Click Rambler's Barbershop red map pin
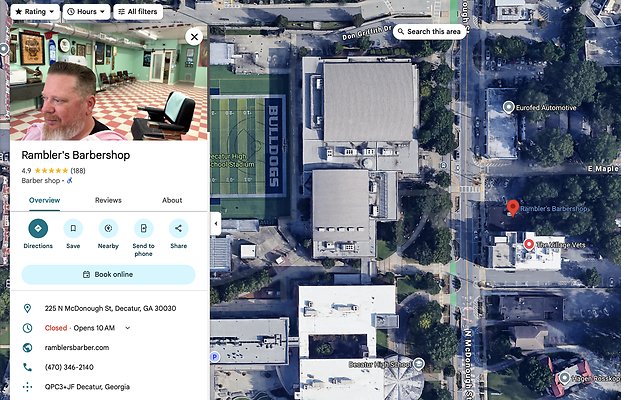The image size is (621, 400). (513, 207)
